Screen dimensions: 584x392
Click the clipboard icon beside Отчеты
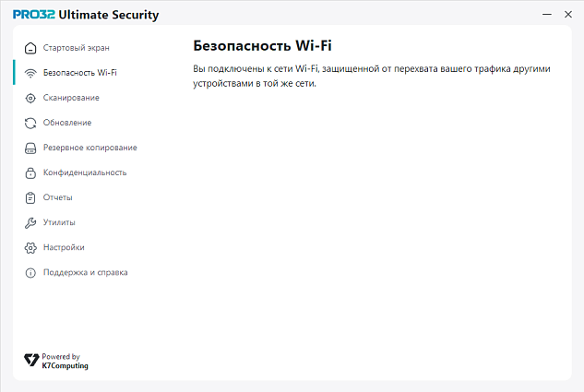tap(30, 197)
